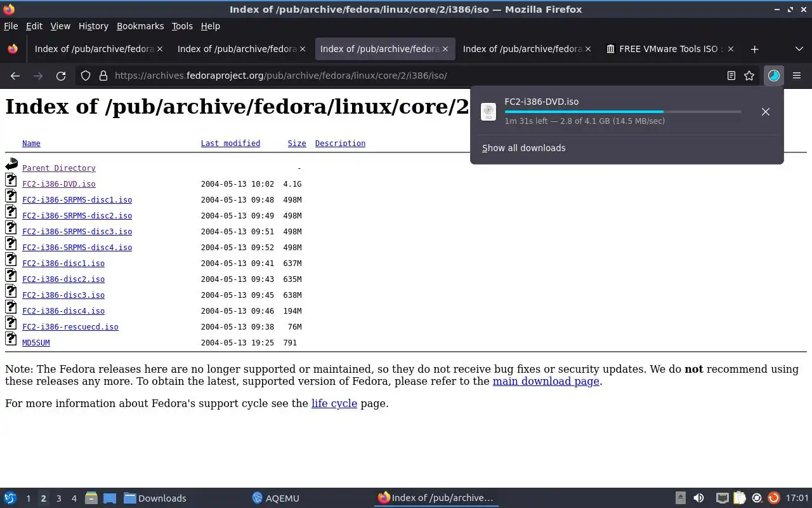Open the Tools menu
Viewport: 812px width, 508px height.
182,26
